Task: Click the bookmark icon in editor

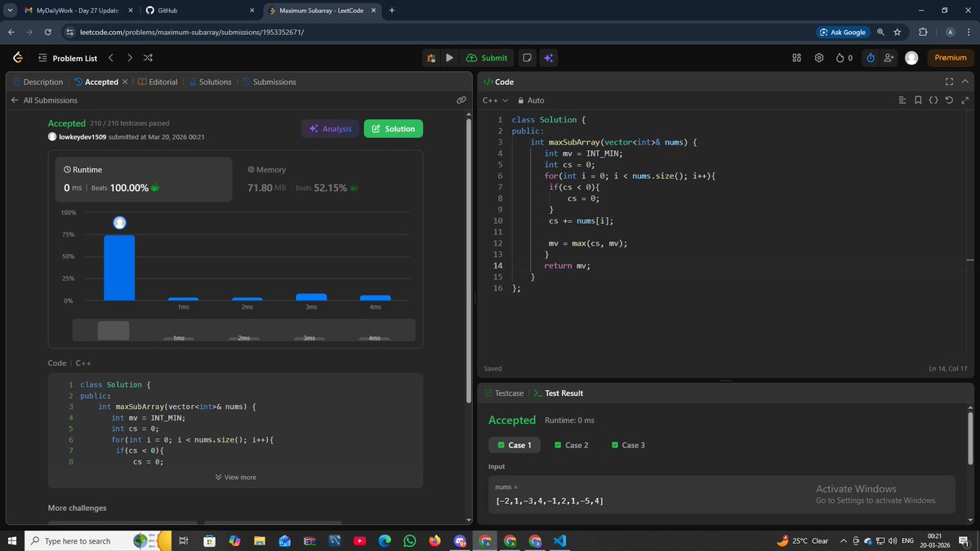Action: pos(918,100)
